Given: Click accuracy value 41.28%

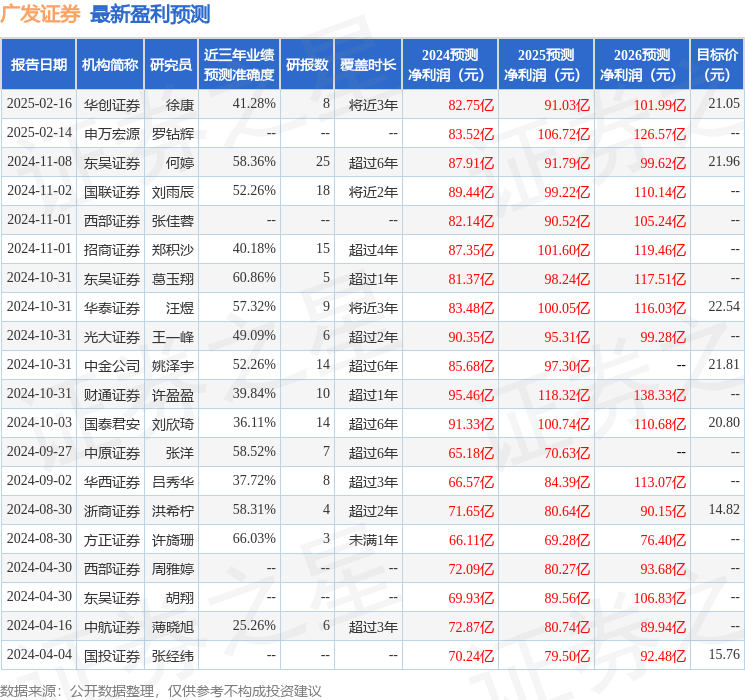Looking at the screenshot, I should coord(254,104).
